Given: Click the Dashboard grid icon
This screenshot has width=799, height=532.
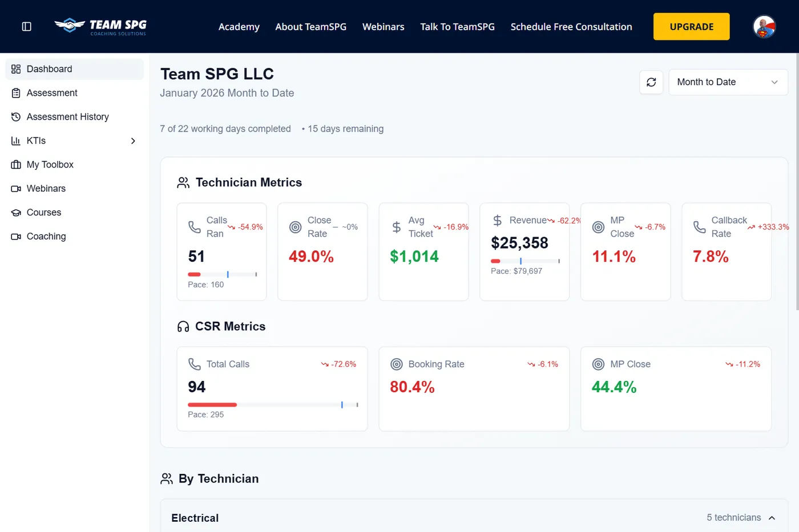Looking at the screenshot, I should [16, 69].
